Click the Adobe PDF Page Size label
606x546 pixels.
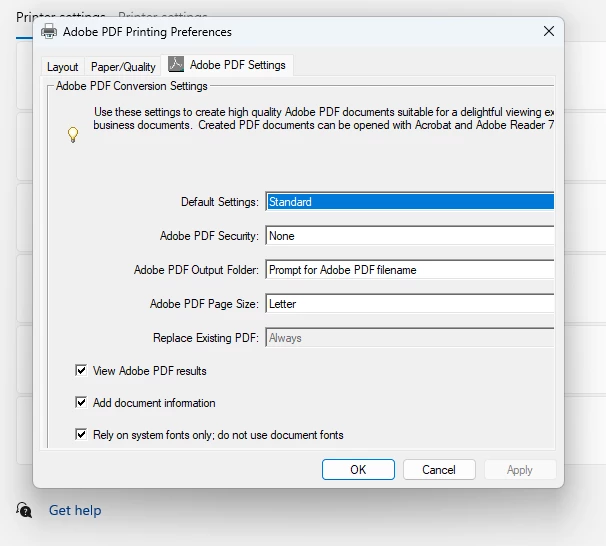204,304
